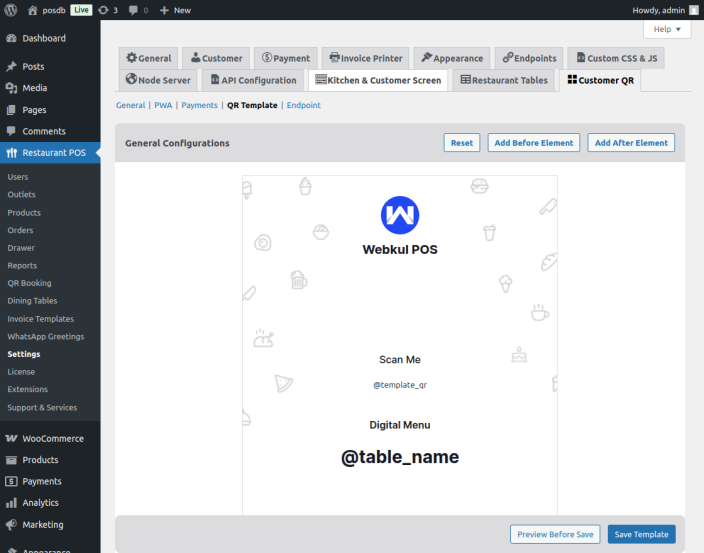Click Add Before Element button
Image resolution: width=704 pixels, height=553 pixels.
click(533, 143)
